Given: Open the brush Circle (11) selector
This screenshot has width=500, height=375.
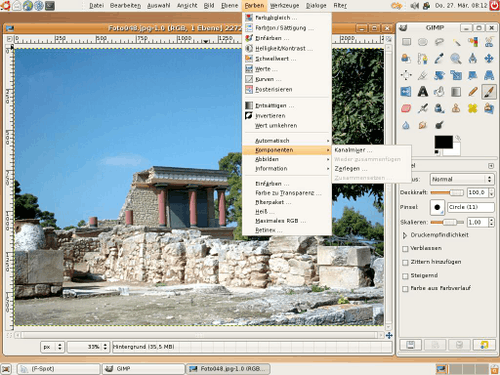Looking at the screenshot, I should (x=470, y=207).
